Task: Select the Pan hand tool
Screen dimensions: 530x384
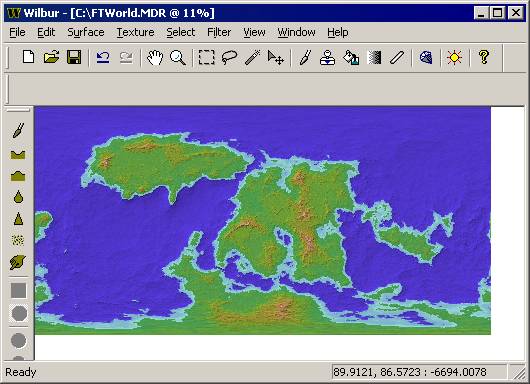Action: [155, 57]
